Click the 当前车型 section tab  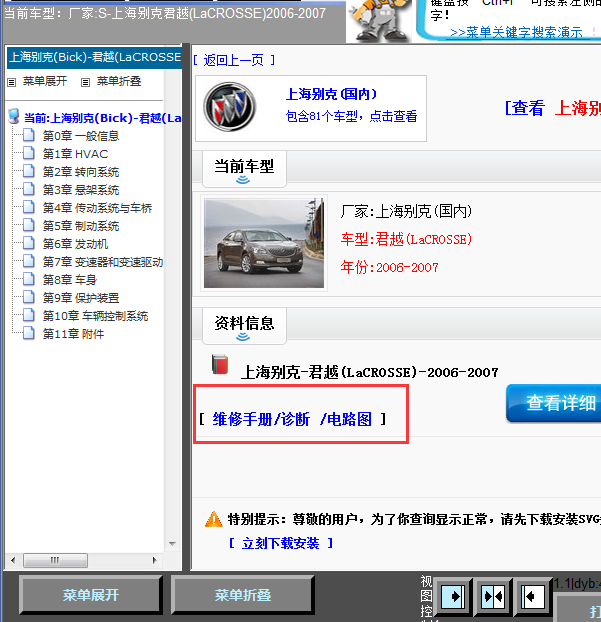pos(244,169)
